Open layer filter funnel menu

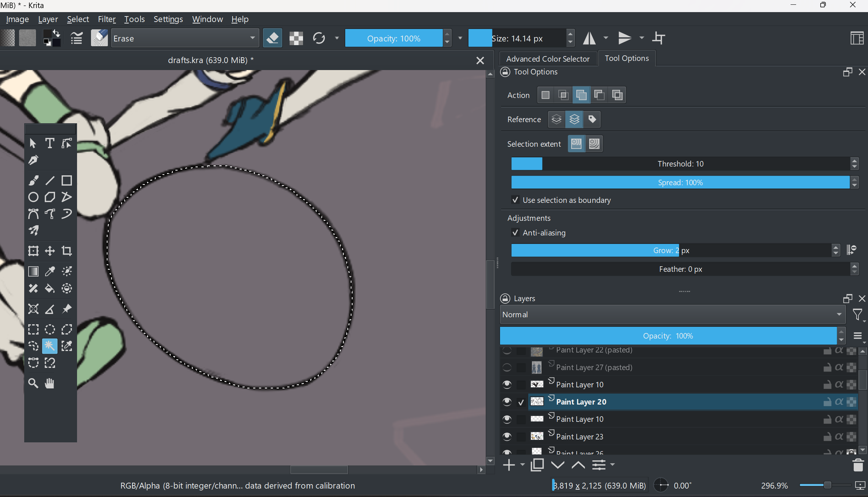(x=858, y=315)
